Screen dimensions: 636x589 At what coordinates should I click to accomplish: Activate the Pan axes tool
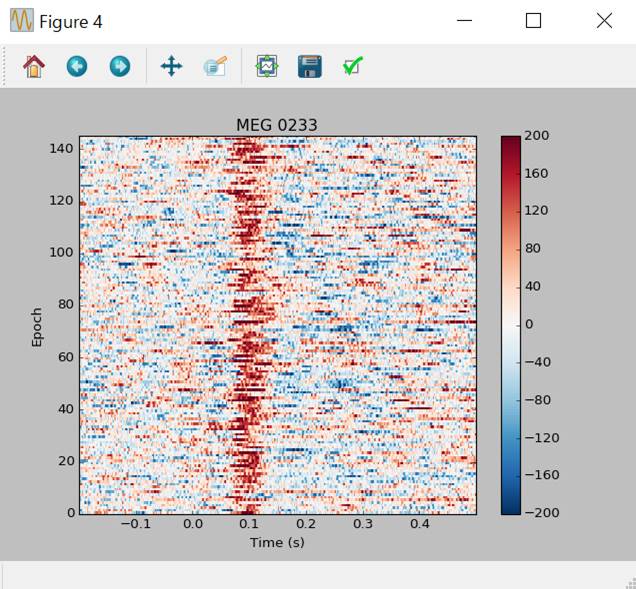[171, 67]
